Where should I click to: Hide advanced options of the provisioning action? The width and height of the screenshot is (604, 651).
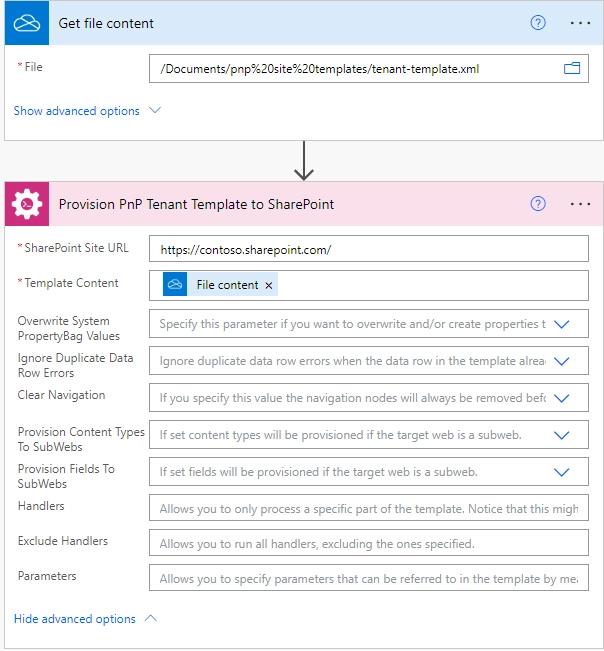click(x=86, y=619)
